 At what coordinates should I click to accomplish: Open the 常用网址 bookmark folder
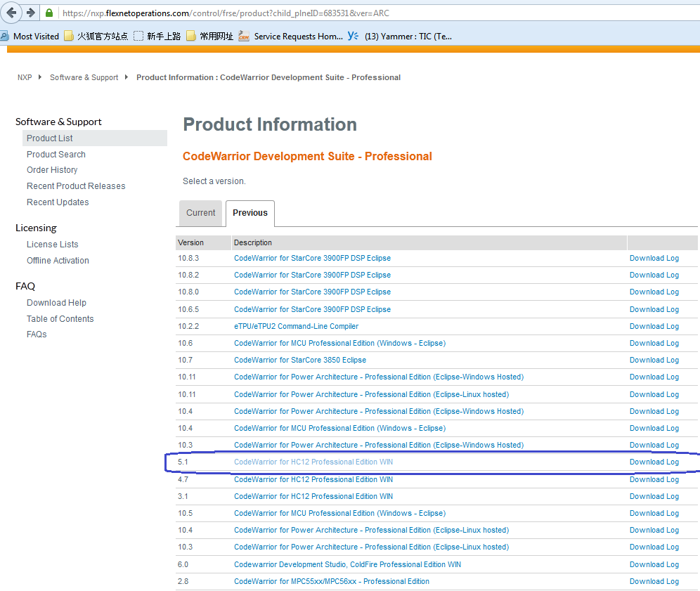tap(210, 36)
